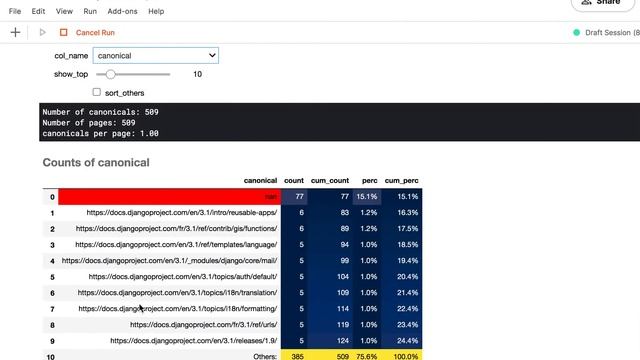Open the Add-ons menu
This screenshot has height=360, width=640.
tap(122, 11)
